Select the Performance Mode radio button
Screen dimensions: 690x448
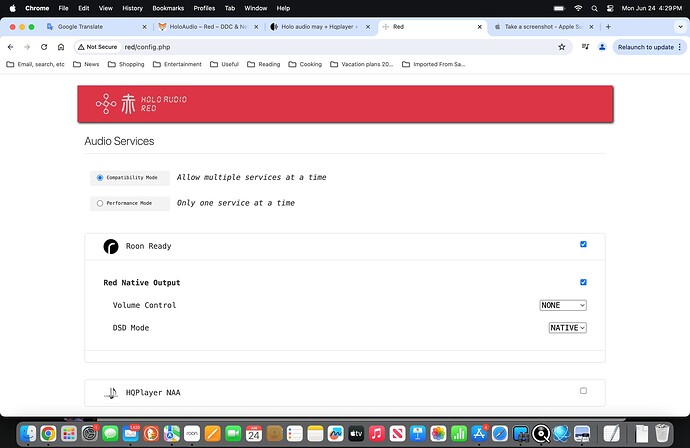[x=100, y=203]
